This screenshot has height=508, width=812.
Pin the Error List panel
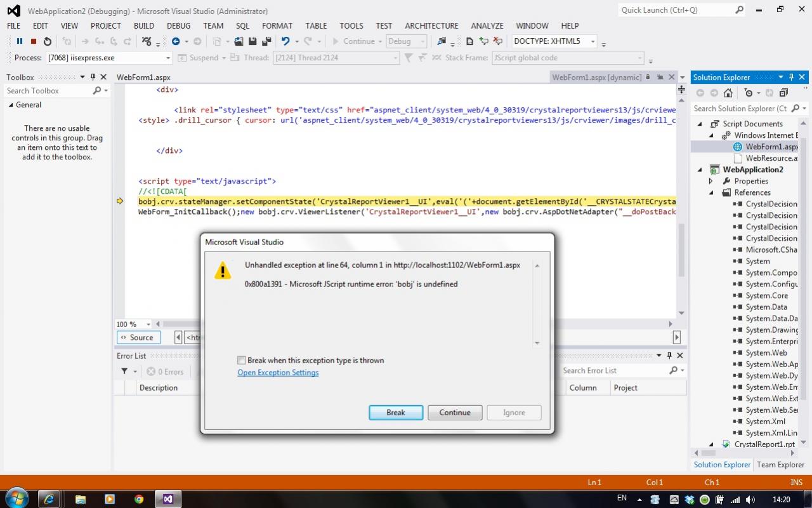coord(669,356)
